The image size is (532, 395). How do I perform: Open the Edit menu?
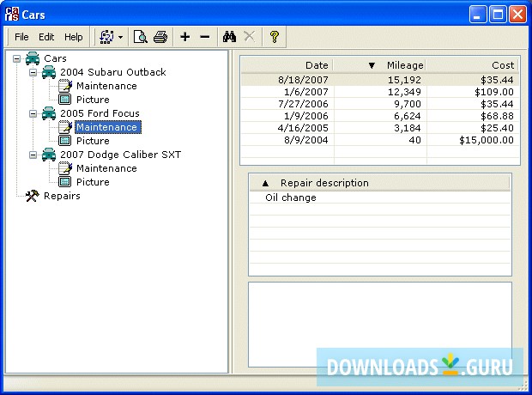pyautogui.click(x=46, y=37)
